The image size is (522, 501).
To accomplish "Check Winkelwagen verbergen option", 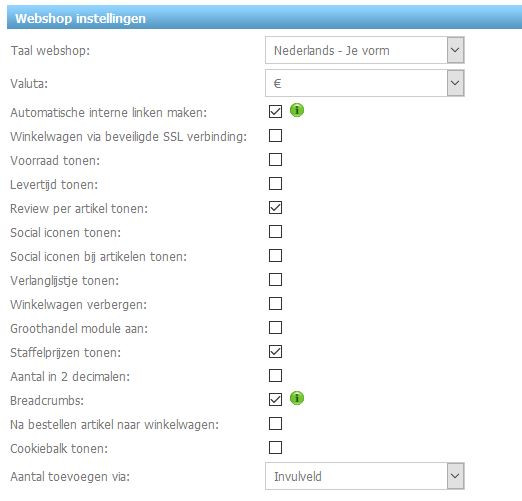I will click(275, 304).
